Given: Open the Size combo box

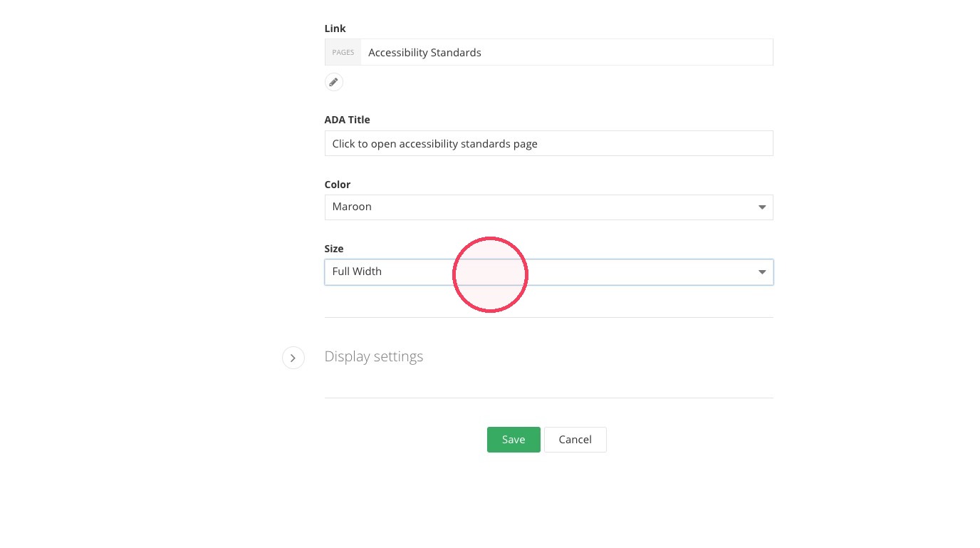Looking at the screenshot, I should click(x=548, y=272).
